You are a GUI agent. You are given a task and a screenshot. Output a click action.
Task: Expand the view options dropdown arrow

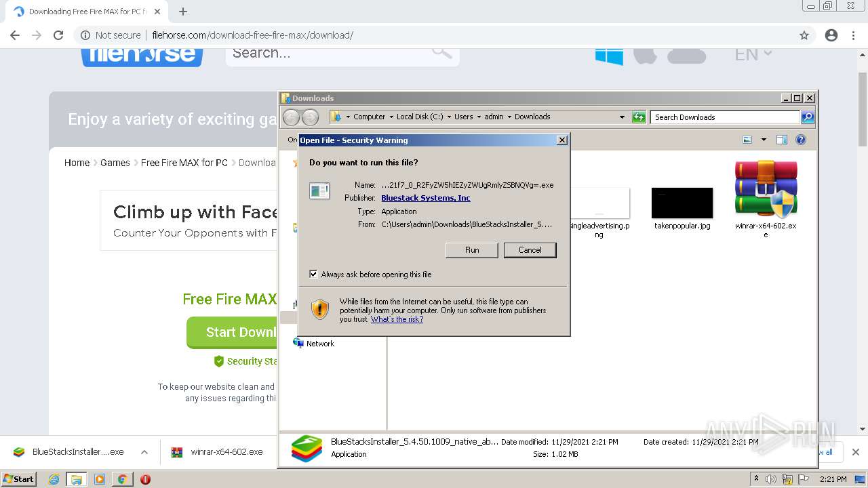tap(764, 140)
